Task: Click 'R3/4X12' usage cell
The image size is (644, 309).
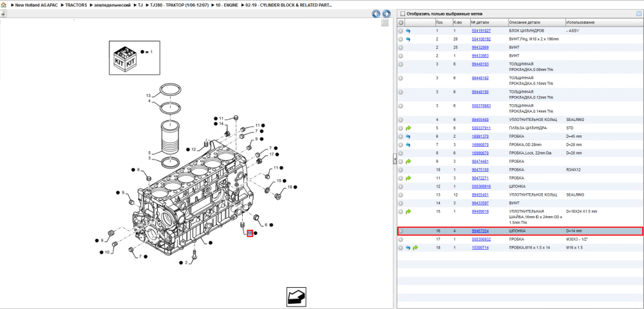Action: tap(574, 169)
